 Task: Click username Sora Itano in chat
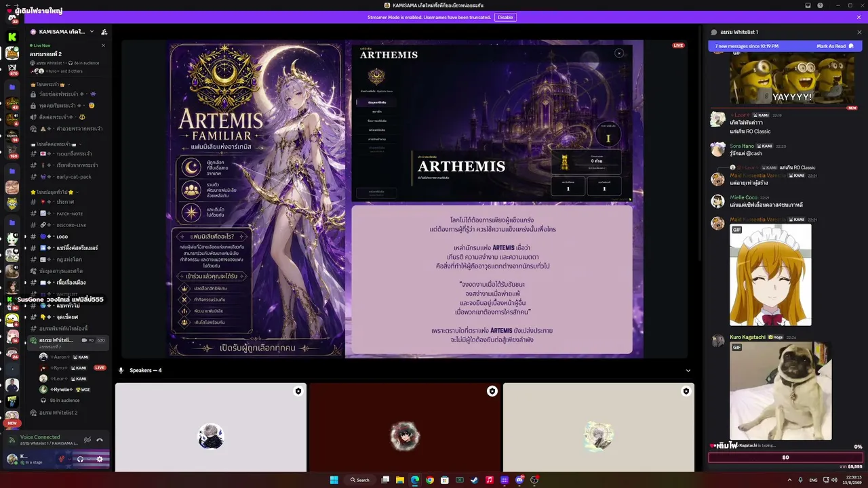pyautogui.click(x=743, y=146)
